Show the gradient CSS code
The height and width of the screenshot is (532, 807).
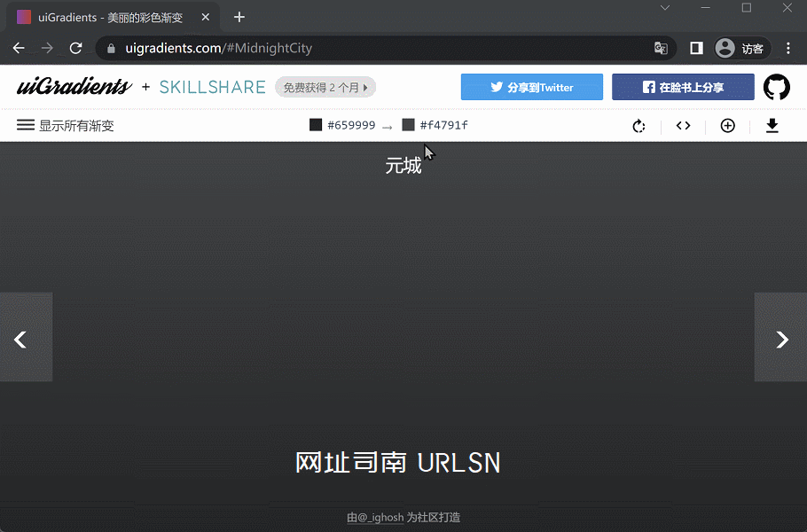coord(683,126)
